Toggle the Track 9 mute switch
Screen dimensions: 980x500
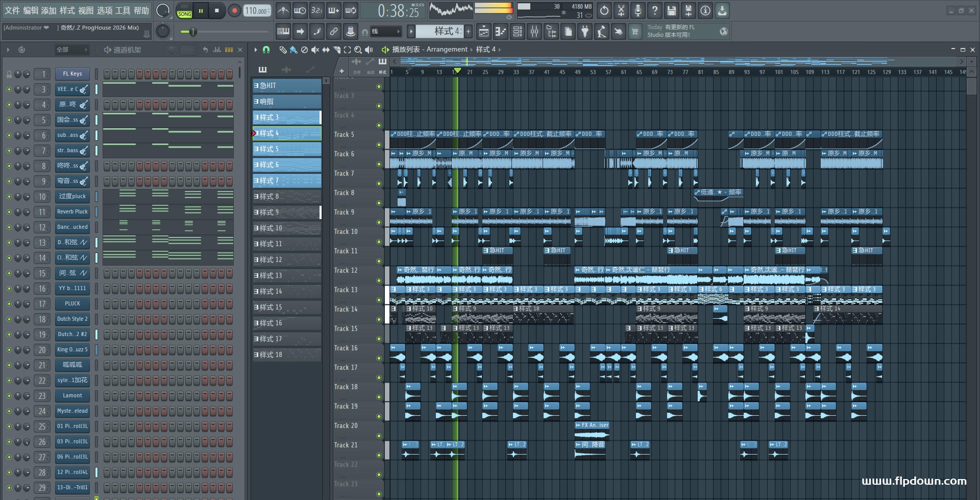coord(379,222)
